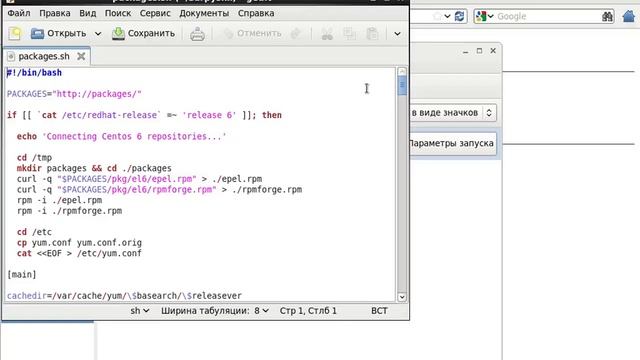
Task: Create a new document with the toolbar icon
Action: (x=15, y=33)
